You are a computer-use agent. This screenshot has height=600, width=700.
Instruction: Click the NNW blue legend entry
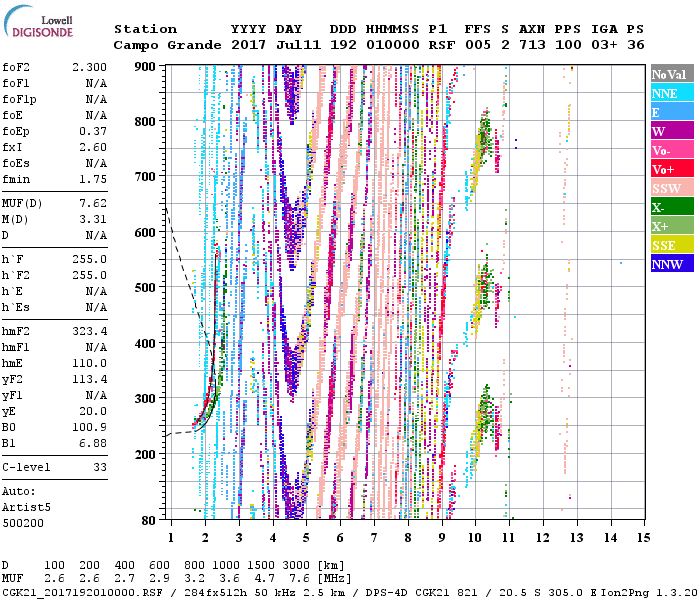pyautogui.click(x=669, y=264)
